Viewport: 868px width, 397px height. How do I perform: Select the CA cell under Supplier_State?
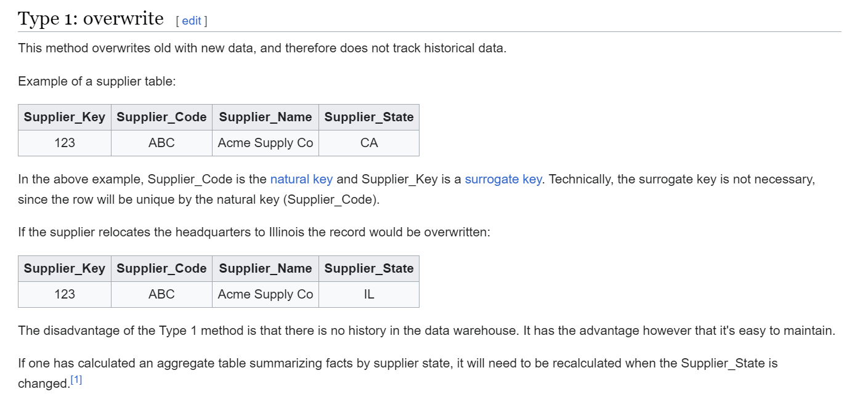coord(369,143)
